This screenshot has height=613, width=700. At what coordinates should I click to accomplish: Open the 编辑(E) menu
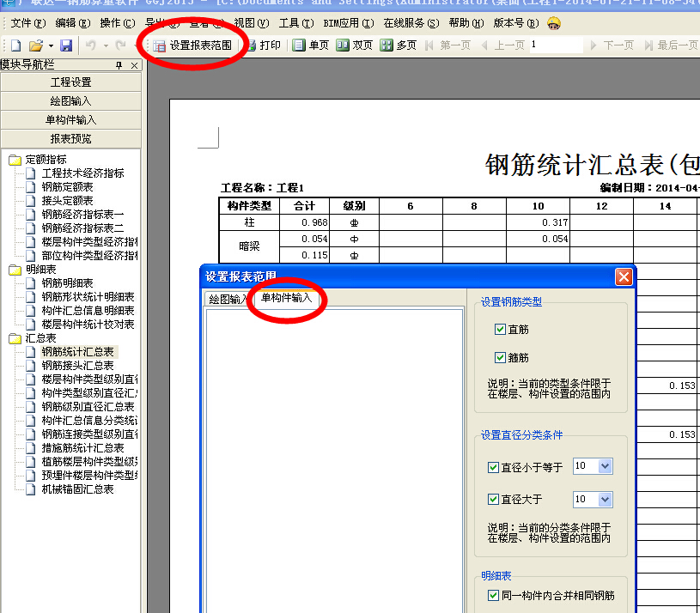(x=73, y=23)
